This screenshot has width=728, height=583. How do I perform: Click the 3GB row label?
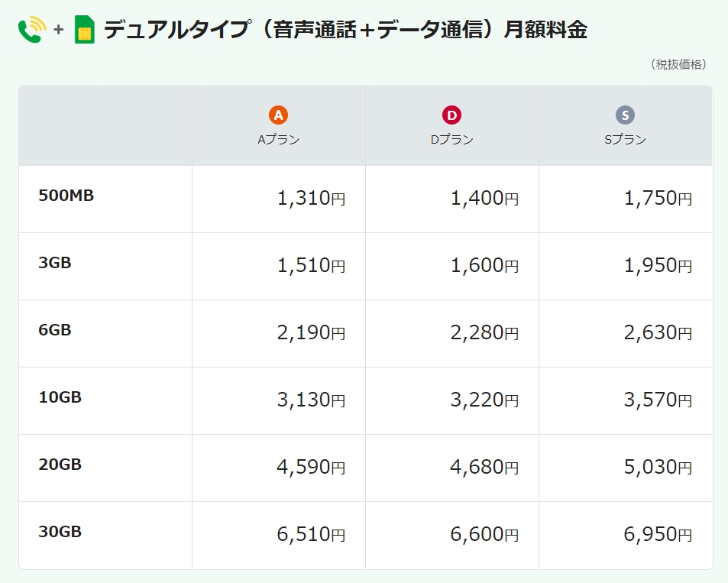55,263
